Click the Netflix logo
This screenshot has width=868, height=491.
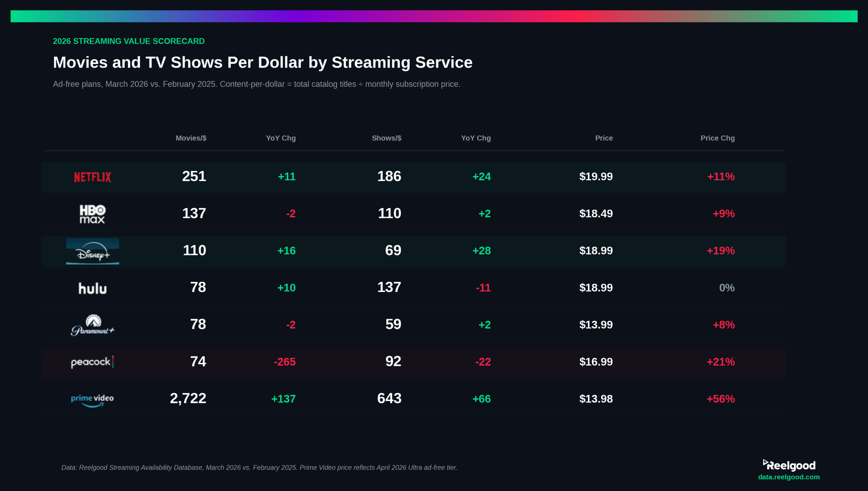[92, 177]
